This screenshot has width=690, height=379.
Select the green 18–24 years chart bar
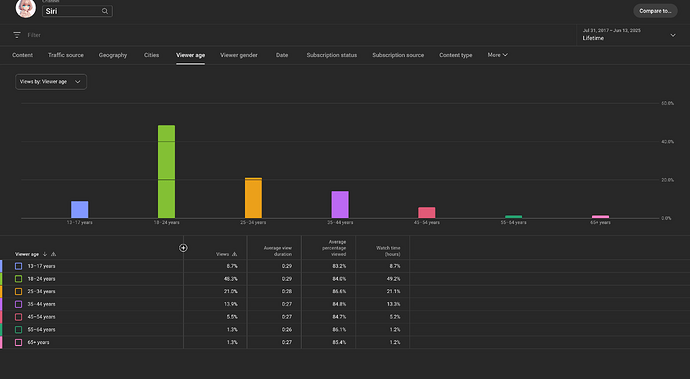pyautogui.click(x=166, y=172)
